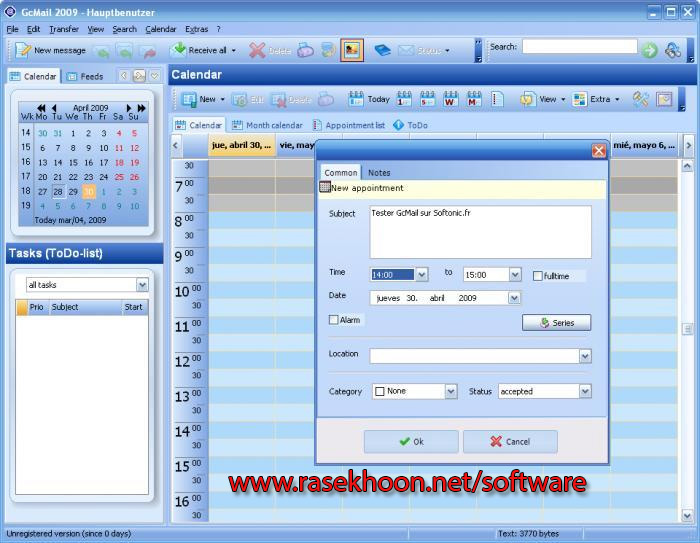Switch to the week (W) view icon

click(450, 99)
